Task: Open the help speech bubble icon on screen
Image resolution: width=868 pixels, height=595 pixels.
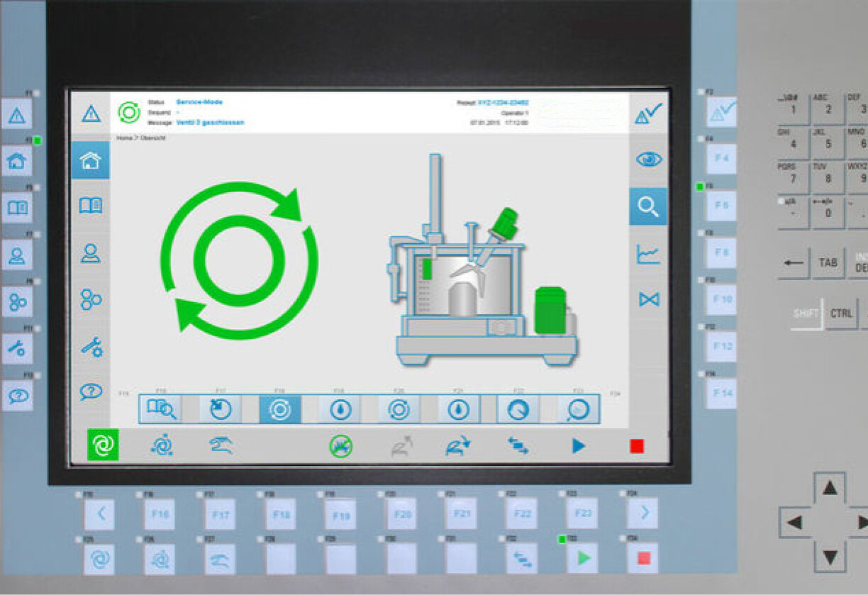Action: pyautogui.click(x=91, y=391)
